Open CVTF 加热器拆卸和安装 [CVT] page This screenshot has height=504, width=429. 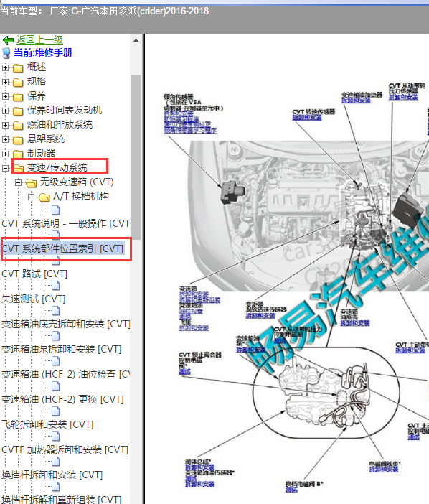coord(65,449)
